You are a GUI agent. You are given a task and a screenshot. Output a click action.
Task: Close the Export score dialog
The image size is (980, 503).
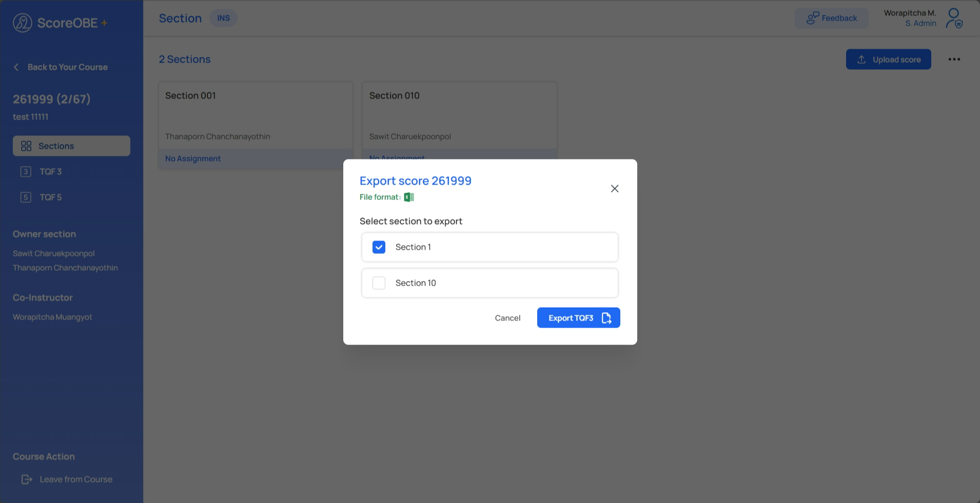click(614, 189)
